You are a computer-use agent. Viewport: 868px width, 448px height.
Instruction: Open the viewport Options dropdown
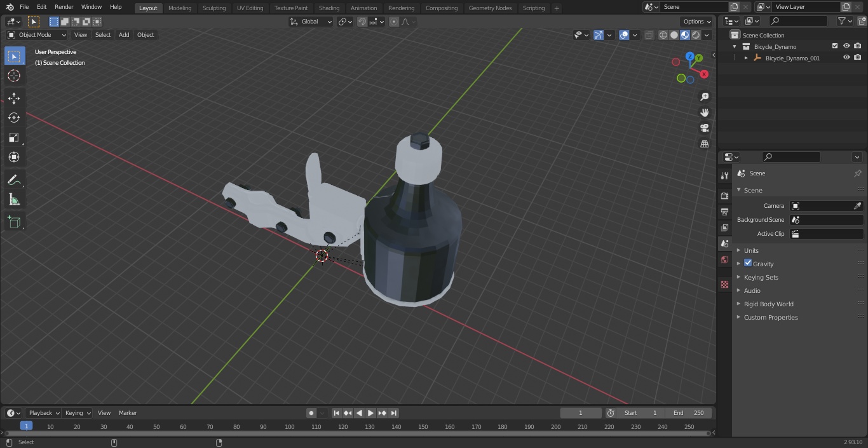click(697, 22)
